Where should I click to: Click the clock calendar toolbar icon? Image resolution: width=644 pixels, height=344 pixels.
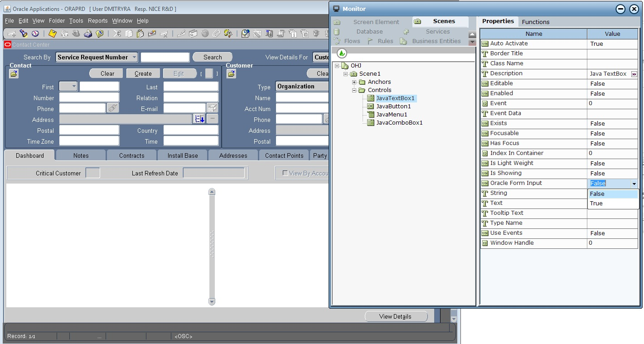click(245, 34)
